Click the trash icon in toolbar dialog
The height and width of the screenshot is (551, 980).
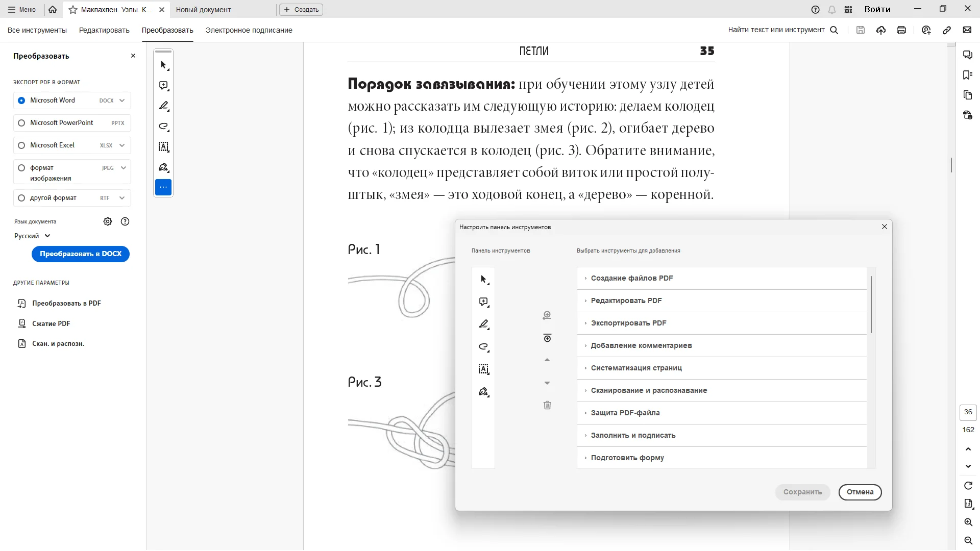coord(547,405)
